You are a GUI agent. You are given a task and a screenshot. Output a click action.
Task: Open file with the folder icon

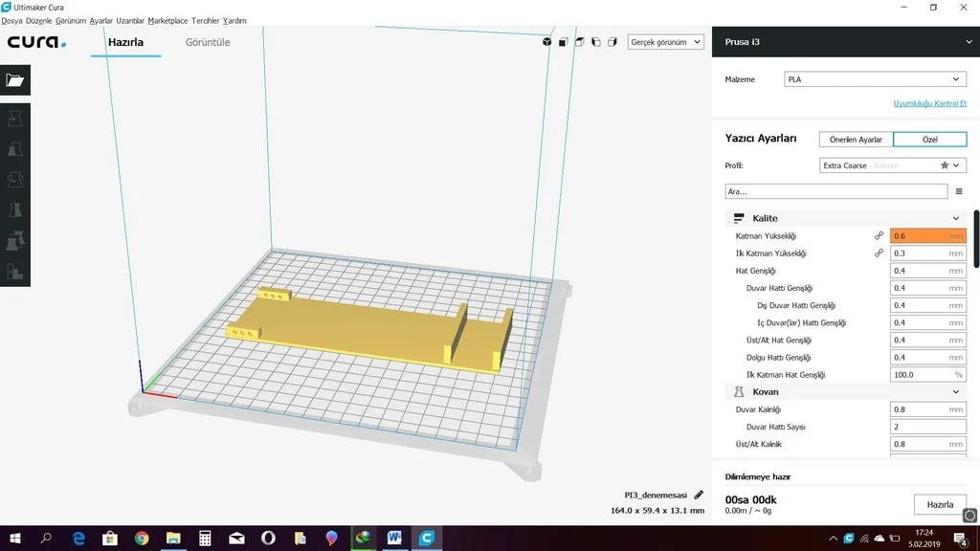15,80
